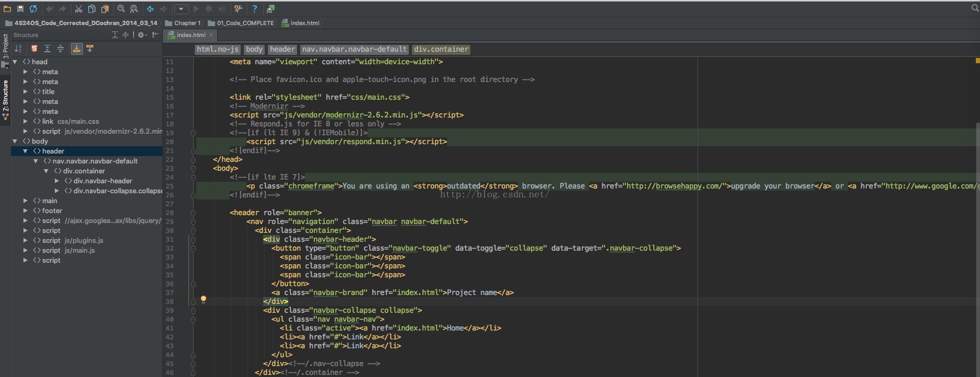Image resolution: width=980 pixels, height=377 pixels.
Task: Jump to nav.navbar.navbar-default editor breadcrumb
Action: point(355,49)
